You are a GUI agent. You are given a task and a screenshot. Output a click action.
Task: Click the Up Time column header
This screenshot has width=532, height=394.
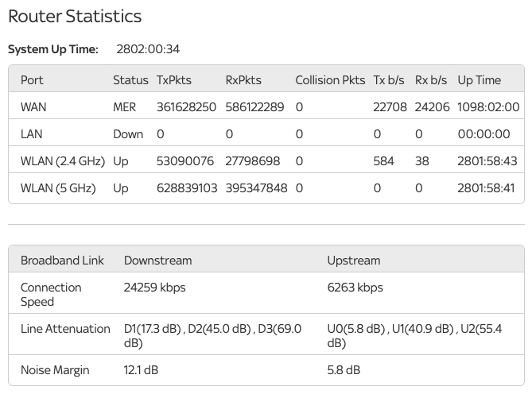coord(480,80)
